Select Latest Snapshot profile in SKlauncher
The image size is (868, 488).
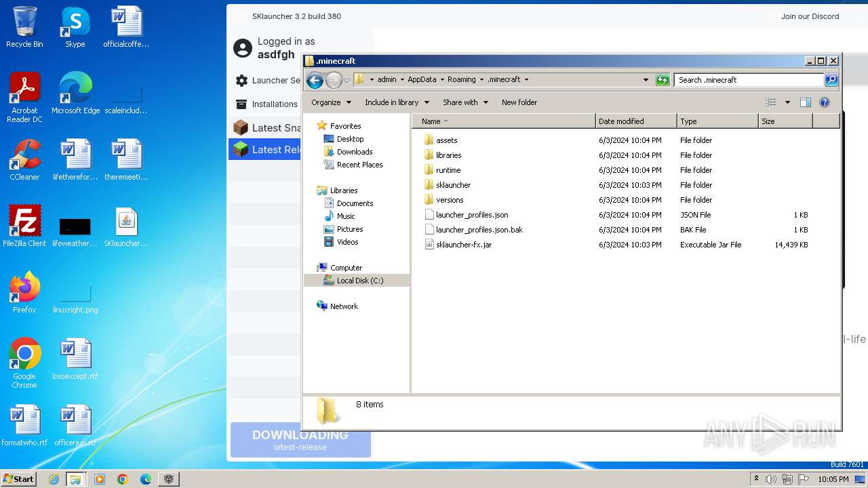pyautogui.click(x=266, y=127)
